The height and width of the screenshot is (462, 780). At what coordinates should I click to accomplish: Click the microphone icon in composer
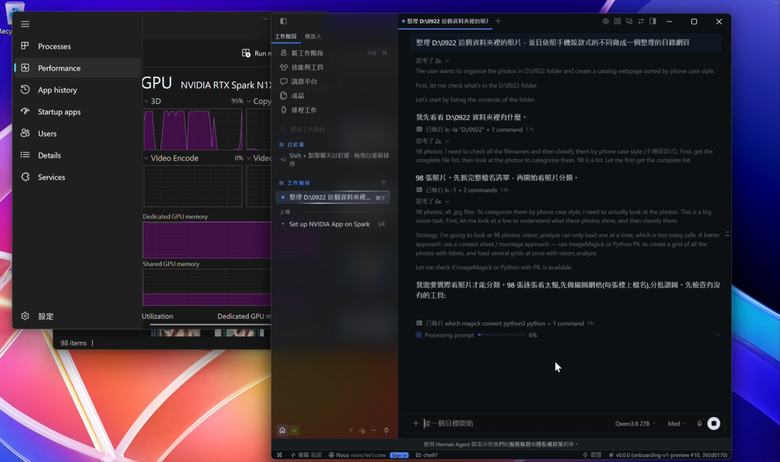pos(699,424)
